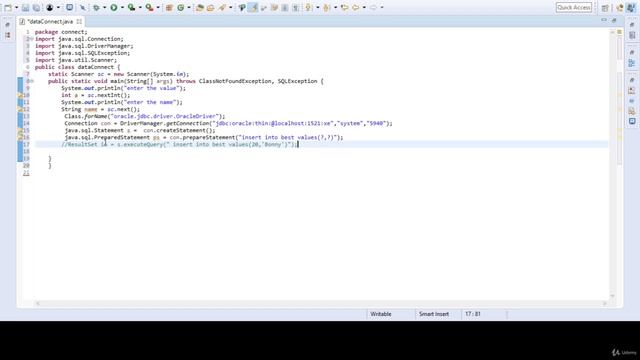
Task: Click the Back navigation arrow icon
Action: (x=356, y=7)
